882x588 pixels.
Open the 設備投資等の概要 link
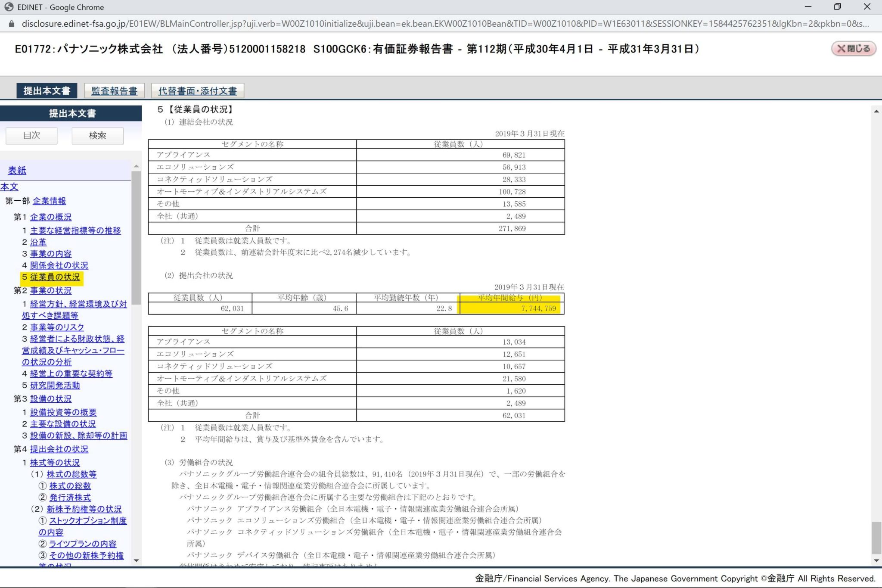pos(63,413)
